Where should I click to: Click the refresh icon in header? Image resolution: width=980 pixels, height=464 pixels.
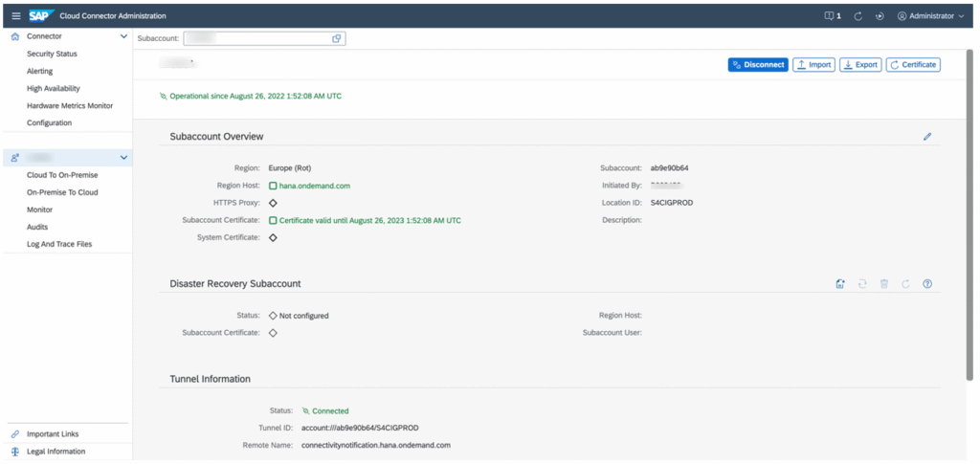(x=858, y=16)
